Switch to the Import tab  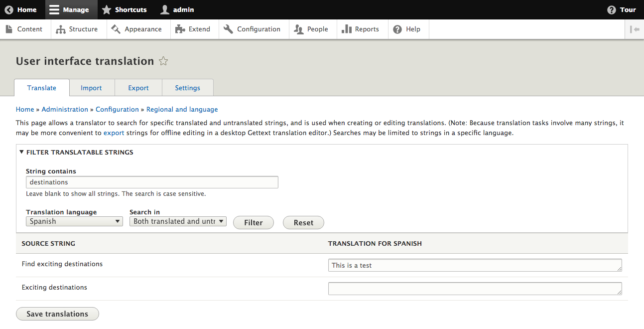point(92,88)
